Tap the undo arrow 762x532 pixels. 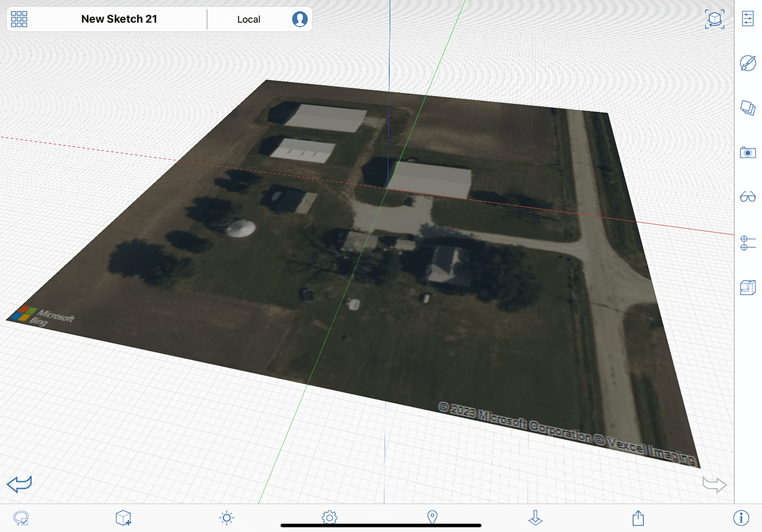[19, 484]
